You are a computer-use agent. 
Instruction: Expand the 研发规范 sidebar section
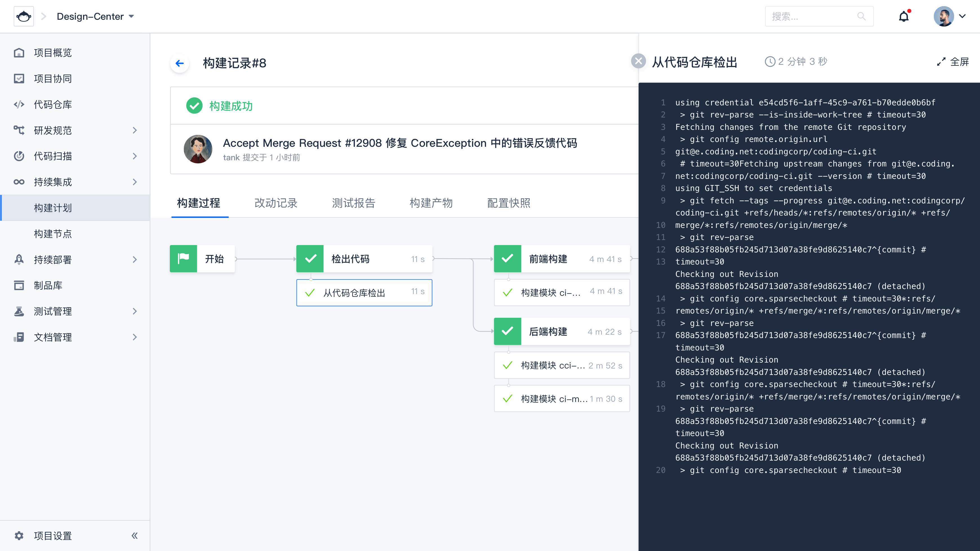[x=134, y=130]
